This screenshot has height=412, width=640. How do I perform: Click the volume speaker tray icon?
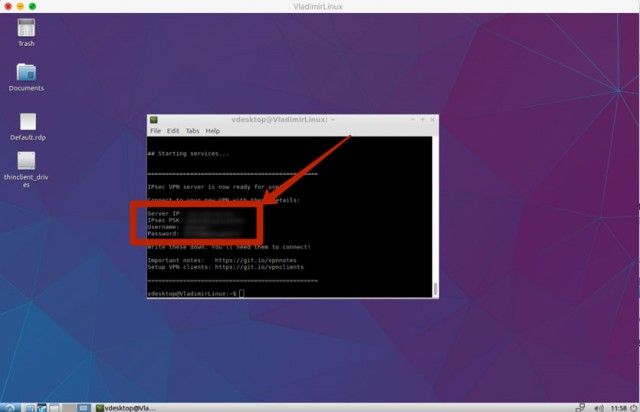pos(597,407)
